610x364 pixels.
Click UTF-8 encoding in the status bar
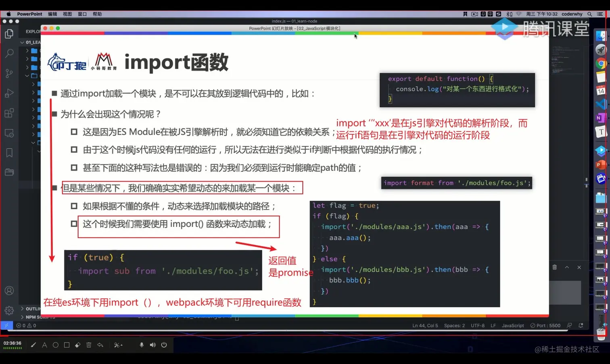[478, 325]
